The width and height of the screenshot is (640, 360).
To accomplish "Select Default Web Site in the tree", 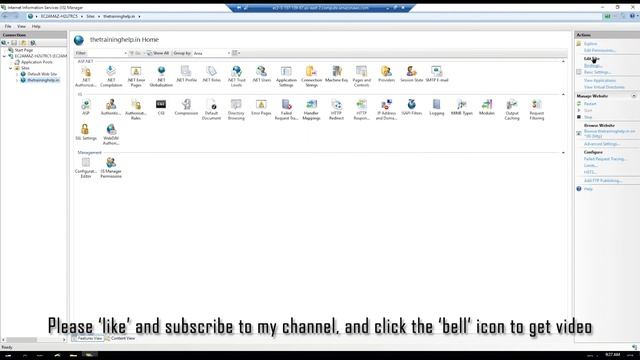I will 42,74.
